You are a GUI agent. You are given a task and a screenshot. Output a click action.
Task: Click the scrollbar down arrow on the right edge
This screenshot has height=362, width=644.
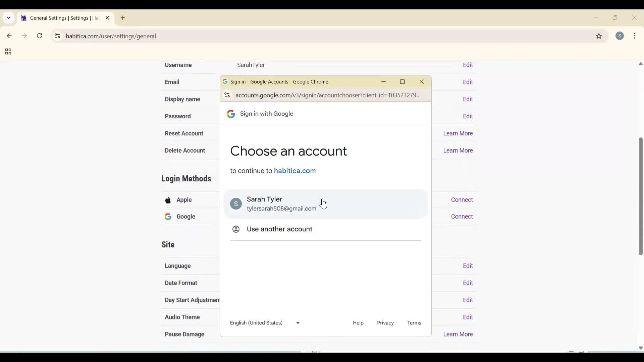click(x=640, y=348)
